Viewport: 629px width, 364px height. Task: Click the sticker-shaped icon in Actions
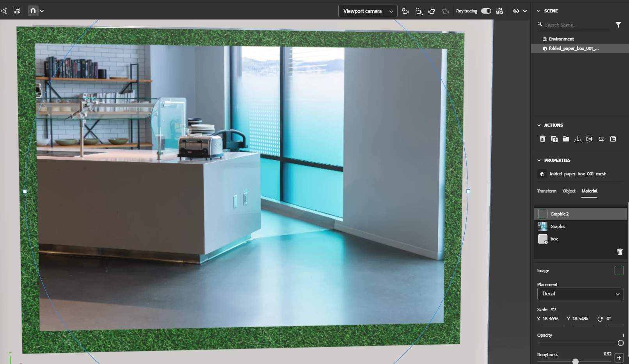[613, 139]
